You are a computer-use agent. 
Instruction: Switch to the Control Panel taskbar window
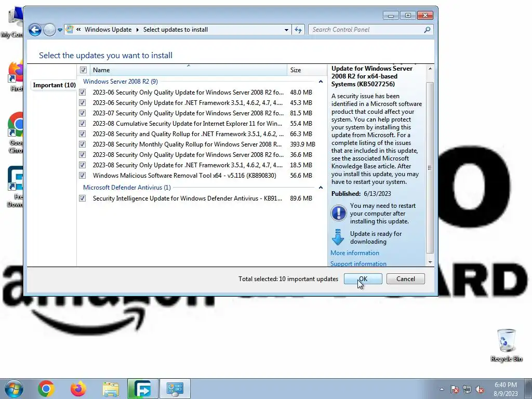click(x=175, y=389)
